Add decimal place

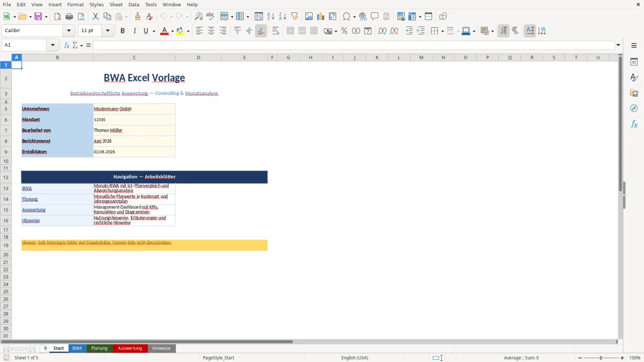382,31
